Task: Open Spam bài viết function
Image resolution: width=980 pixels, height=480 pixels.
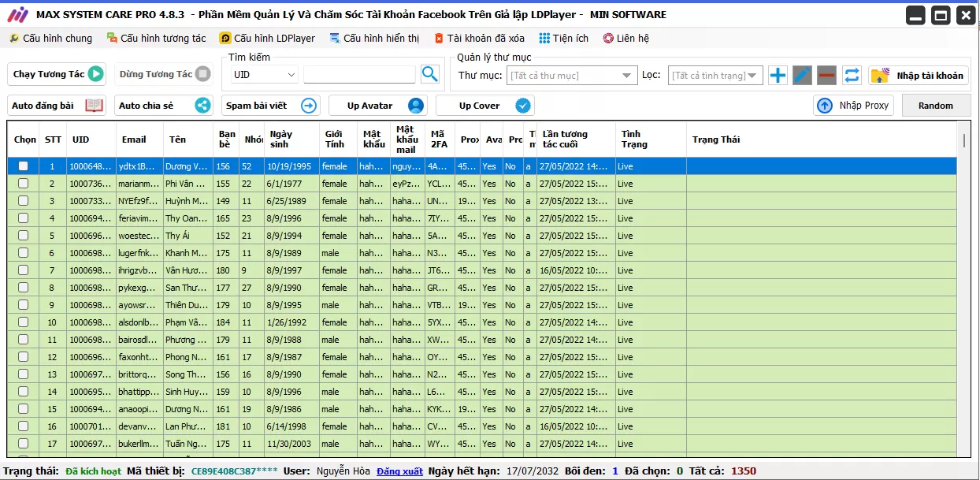Action: coord(271,106)
